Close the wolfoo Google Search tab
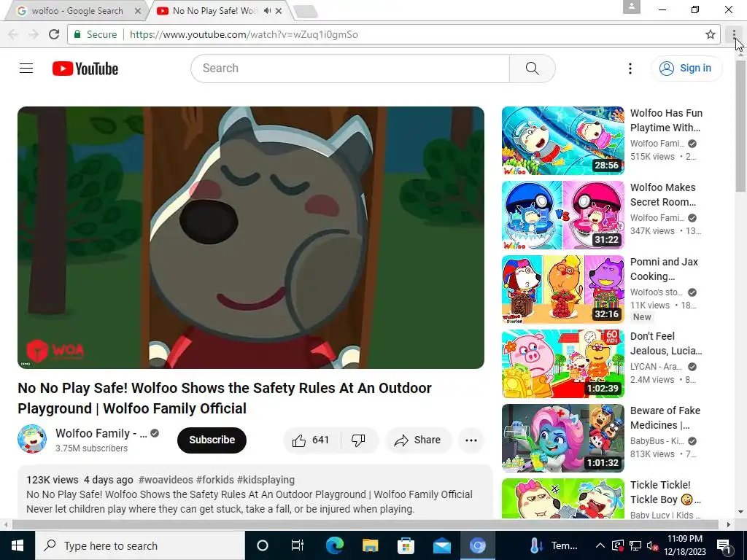Screen dimensions: 747x560 (x=138, y=10)
